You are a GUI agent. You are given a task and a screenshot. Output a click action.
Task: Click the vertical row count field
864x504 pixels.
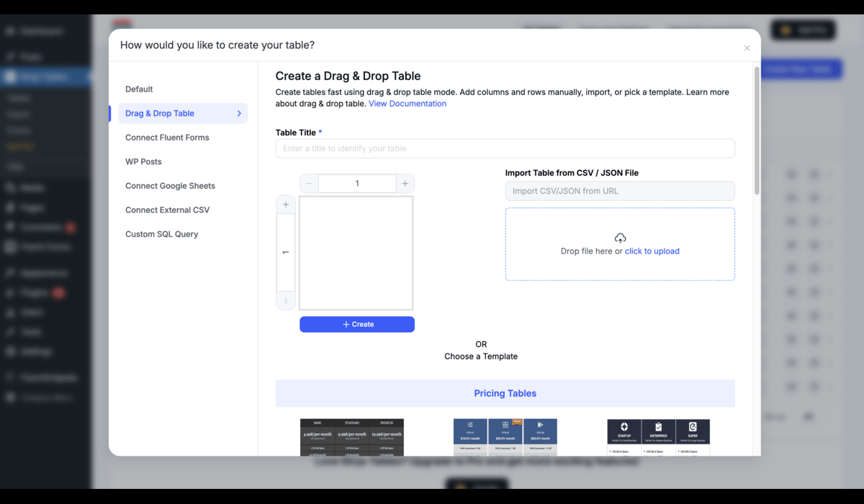[286, 253]
